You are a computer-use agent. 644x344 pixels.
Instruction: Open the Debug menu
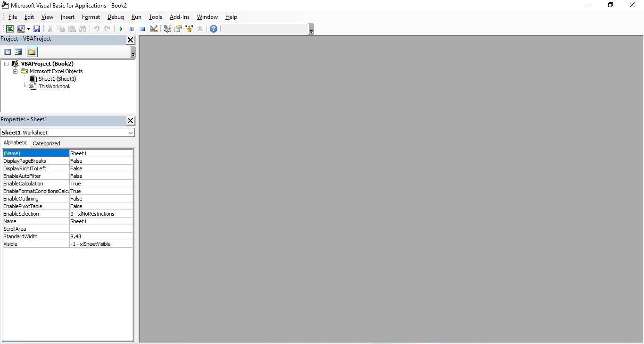tap(116, 17)
